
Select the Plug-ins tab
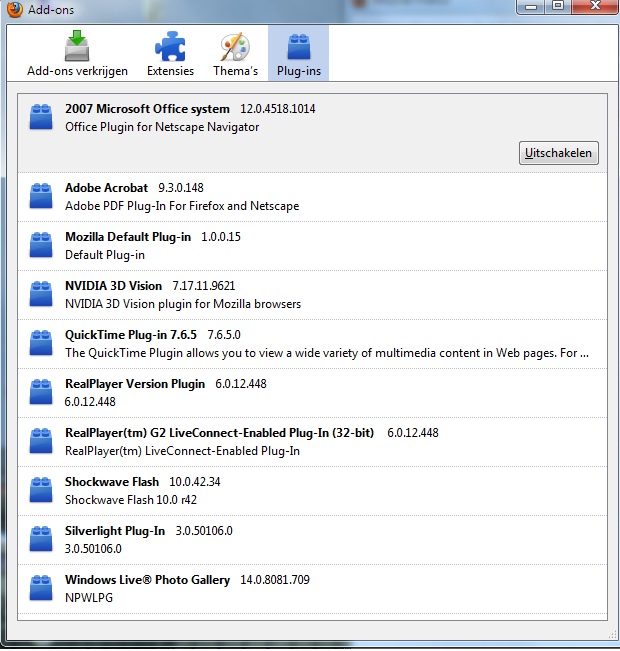point(299,53)
